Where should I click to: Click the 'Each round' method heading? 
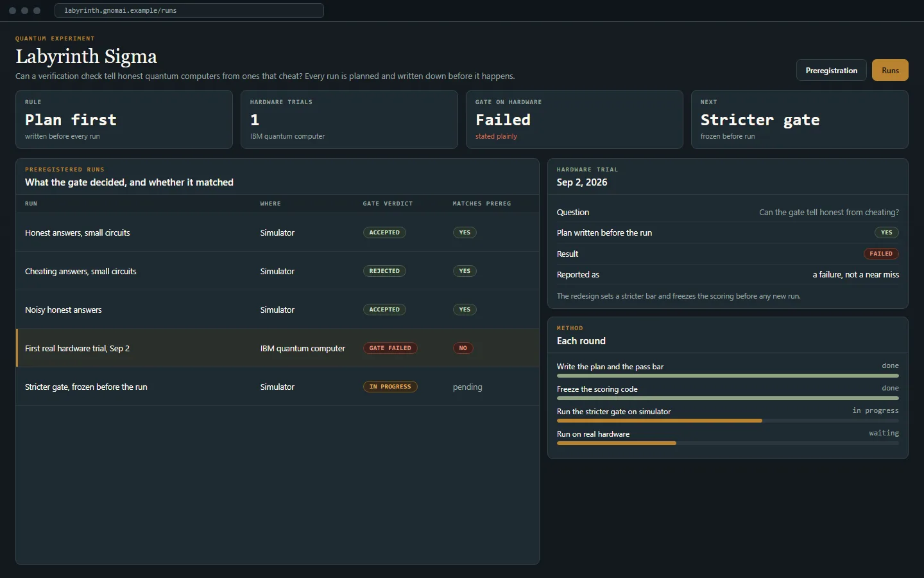[x=581, y=341]
